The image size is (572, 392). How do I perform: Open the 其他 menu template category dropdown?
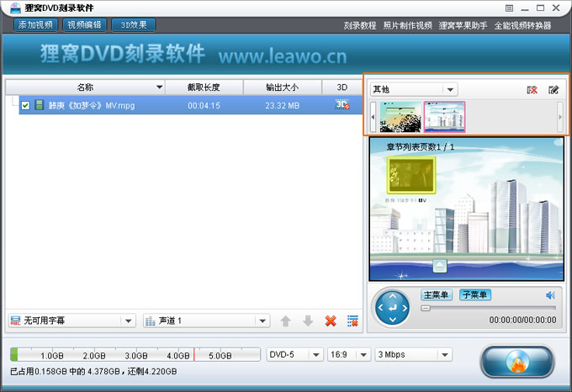[x=414, y=89]
